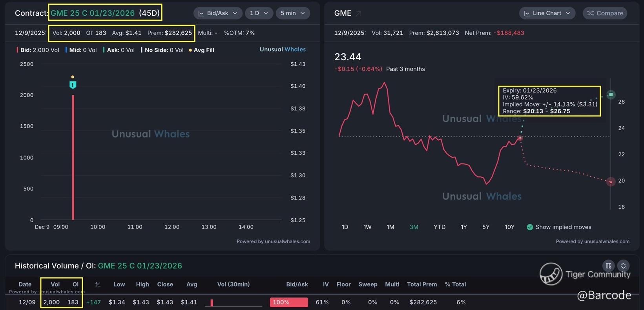Sort by the Close column header
Image resolution: width=644 pixels, height=310 pixels.
point(165,285)
